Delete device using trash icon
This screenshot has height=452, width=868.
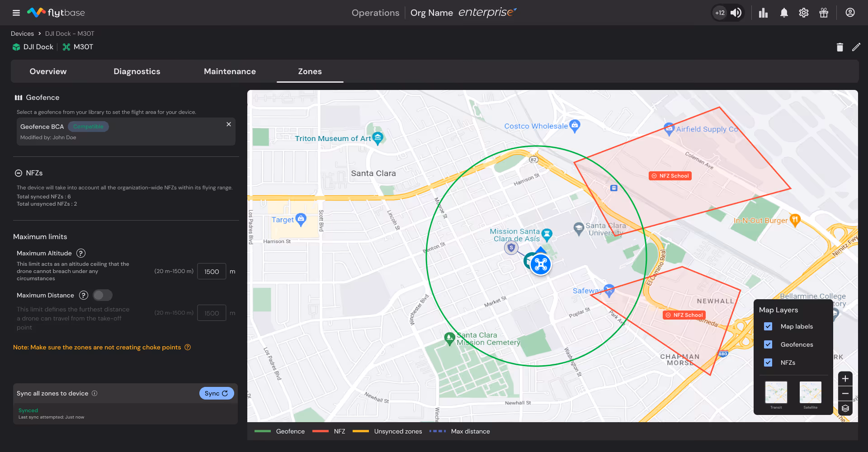[840, 47]
